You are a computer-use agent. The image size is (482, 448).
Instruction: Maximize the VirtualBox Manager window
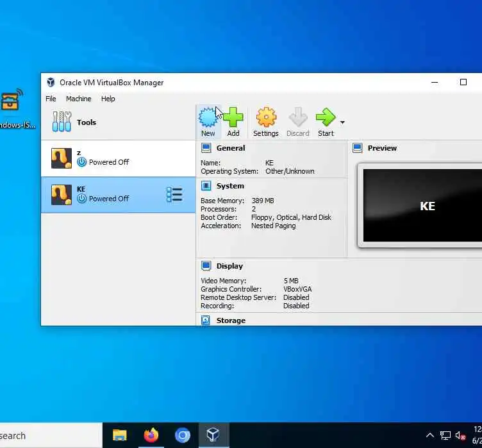pyautogui.click(x=463, y=82)
